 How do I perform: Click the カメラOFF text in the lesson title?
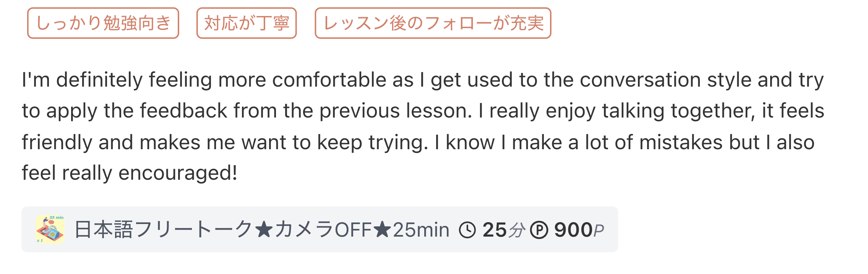pos(323,230)
